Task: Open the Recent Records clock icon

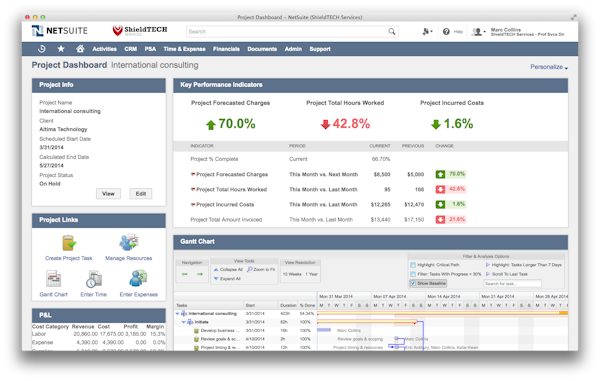Action: [x=42, y=49]
